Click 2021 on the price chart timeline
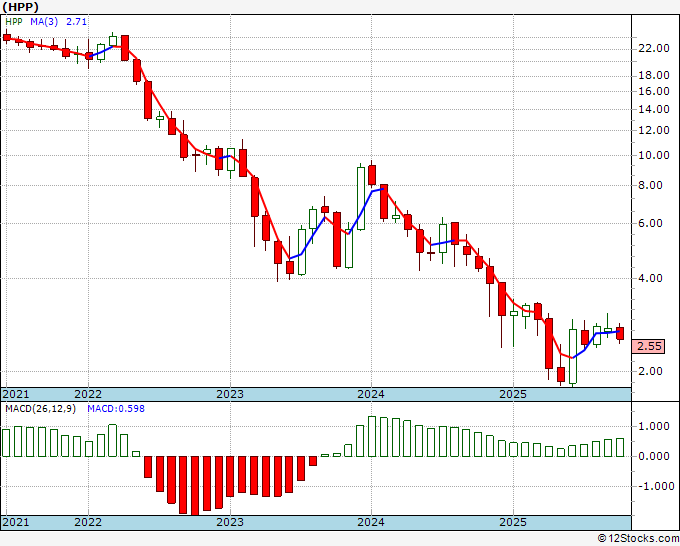The image size is (680, 546). [16, 394]
